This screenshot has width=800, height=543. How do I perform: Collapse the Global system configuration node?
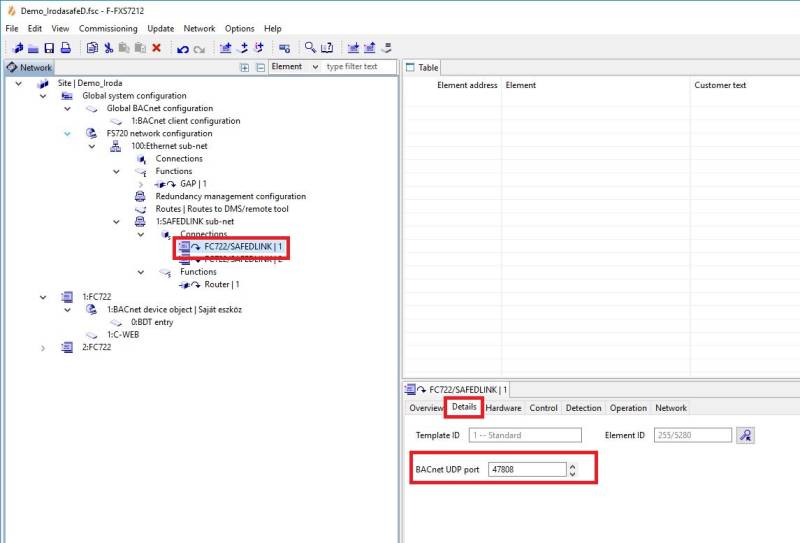coord(43,96)
